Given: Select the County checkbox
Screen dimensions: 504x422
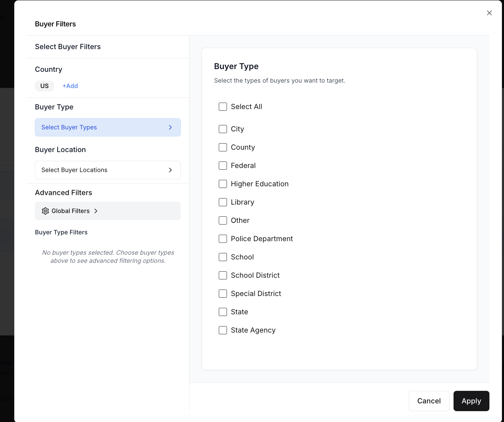Looking at the screenshot, I should pos(223,147).
